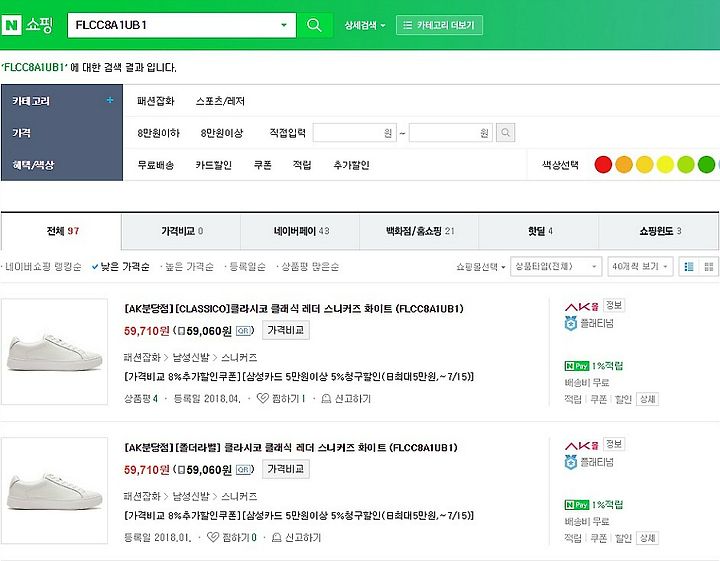This screenshot has width=720, height=561.
Task: Toggle the 쿠폰 benefit filter
Action: point(263,165)
